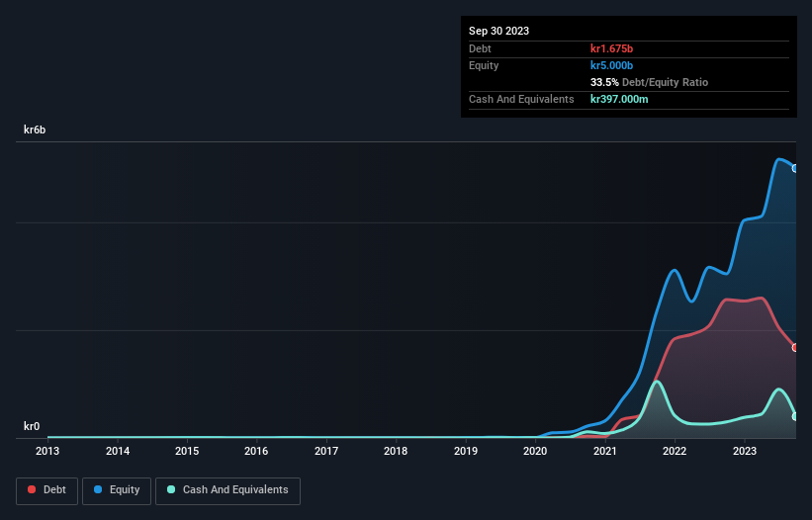Select the 2020 x-axis label
Screen dimensions: 812x520
535,451
